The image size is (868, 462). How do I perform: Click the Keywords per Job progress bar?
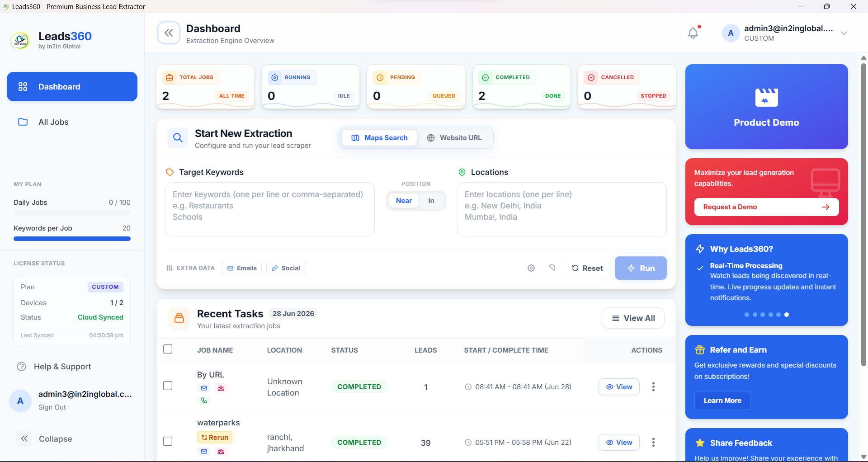[72, 239]
